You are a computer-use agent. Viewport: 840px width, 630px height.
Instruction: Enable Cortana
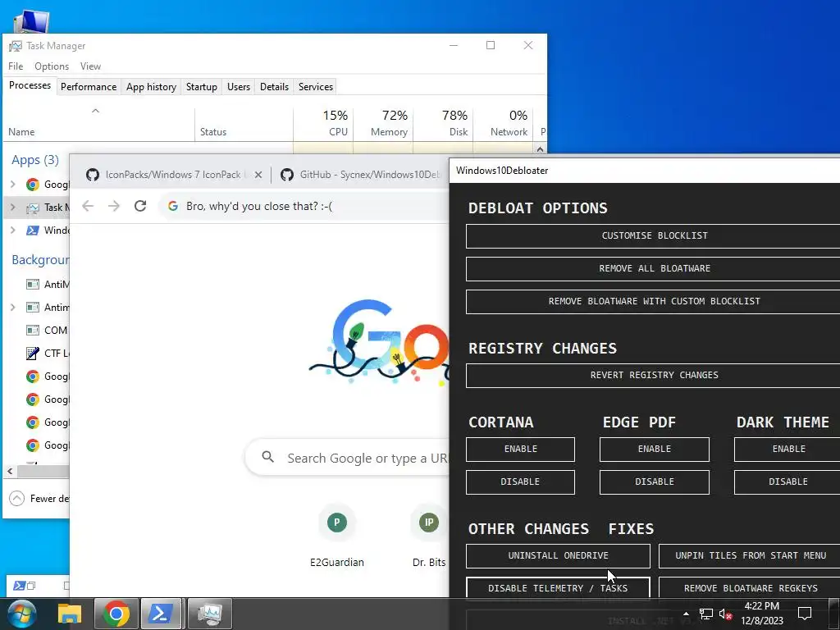point(521,450)
